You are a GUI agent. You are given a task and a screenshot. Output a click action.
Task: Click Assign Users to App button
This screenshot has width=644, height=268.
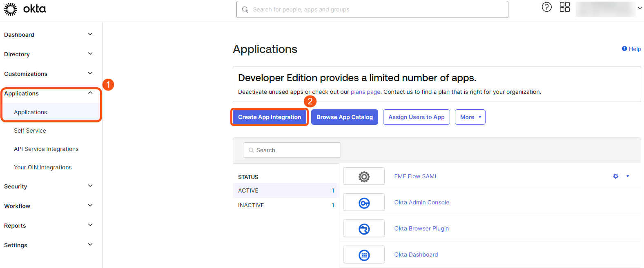pyautogui.click(x=417, y=117)
